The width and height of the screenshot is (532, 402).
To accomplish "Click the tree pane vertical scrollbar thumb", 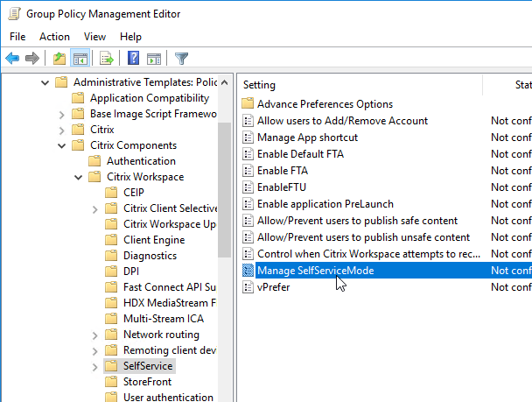I will click(224, 190).
